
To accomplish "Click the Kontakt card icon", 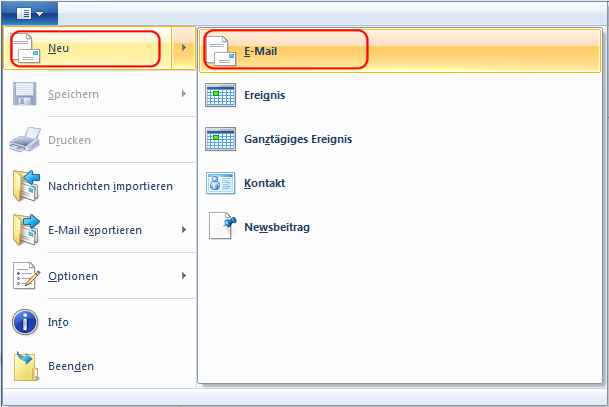I will click(x=220, y=184).
